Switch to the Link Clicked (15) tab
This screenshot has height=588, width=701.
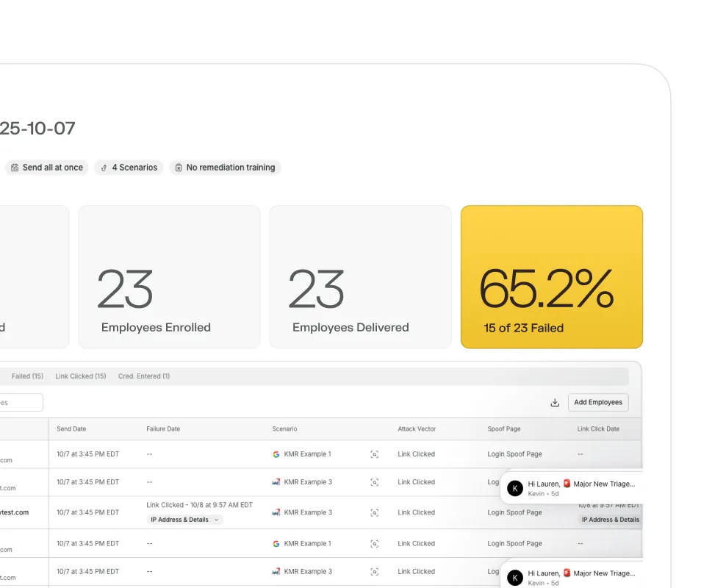click(81, 376)
